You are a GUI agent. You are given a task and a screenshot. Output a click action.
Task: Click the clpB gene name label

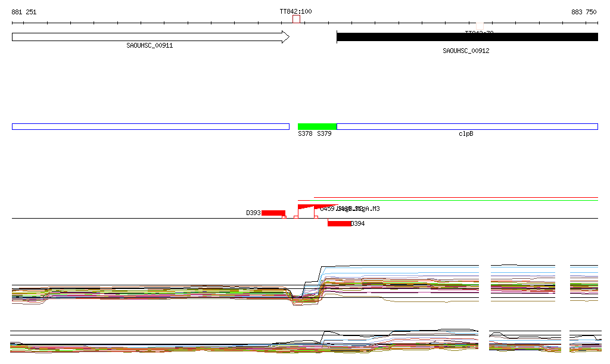pyautogui.click(x=466, y=134)
